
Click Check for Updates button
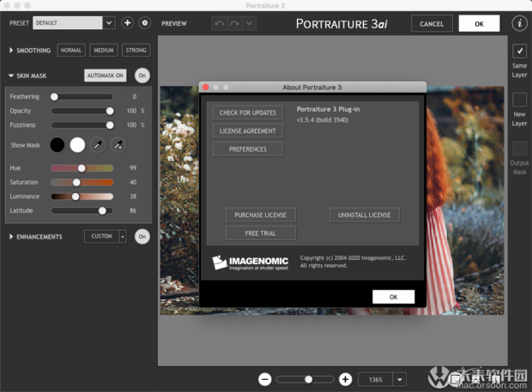tap(248, 112)
